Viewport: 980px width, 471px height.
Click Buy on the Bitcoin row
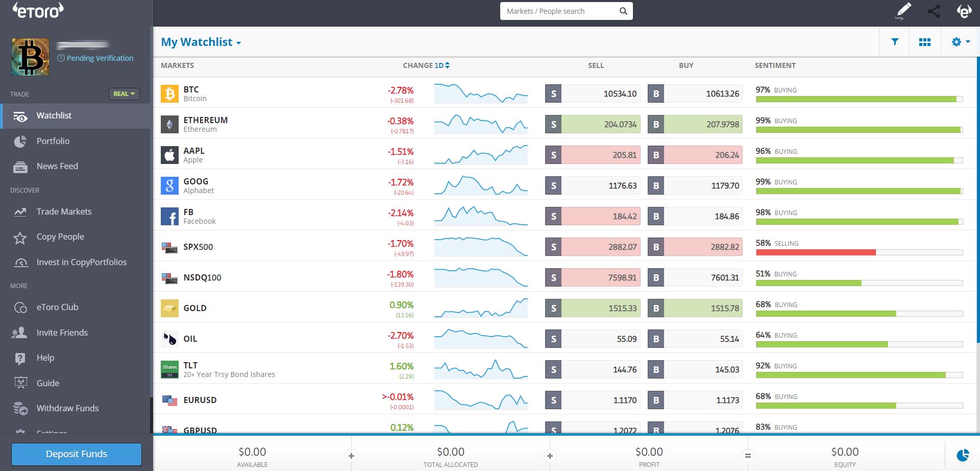click(x=695, y=93)
